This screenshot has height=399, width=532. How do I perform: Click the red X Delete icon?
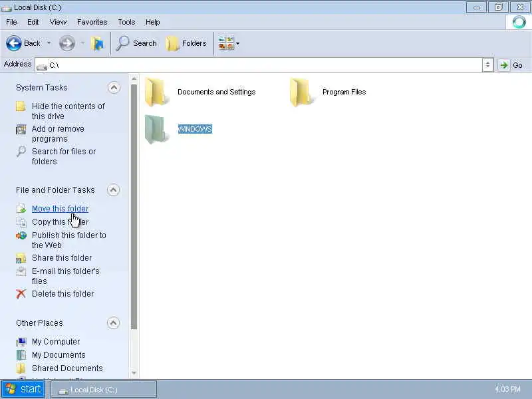pyautogui.click(x=21, y=294)
